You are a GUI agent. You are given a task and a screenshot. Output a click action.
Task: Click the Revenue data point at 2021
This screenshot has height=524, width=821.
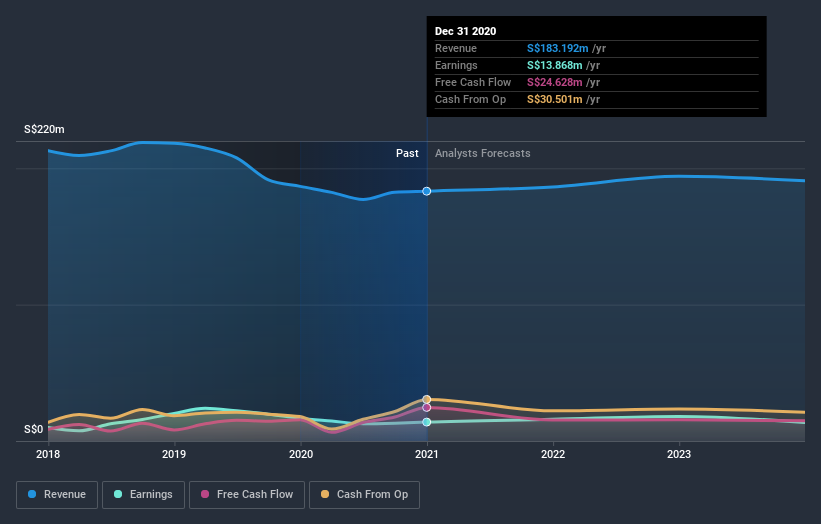pyautogui.click(x=427, y=191)
